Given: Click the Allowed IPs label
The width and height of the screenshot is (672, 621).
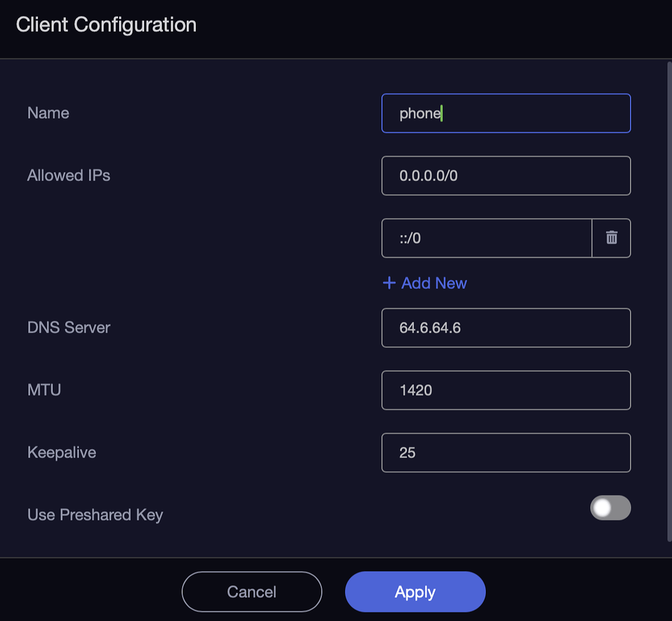Looking at the screenshot, I should 68,175.
